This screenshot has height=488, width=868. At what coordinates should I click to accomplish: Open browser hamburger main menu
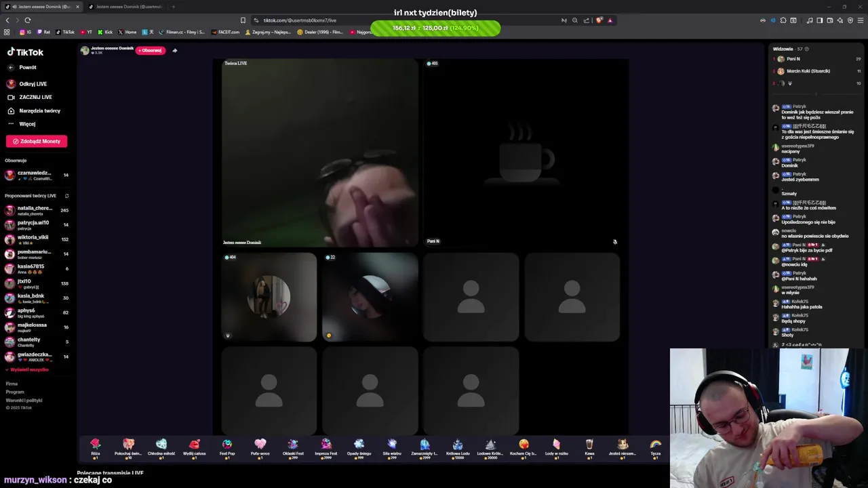861,20
